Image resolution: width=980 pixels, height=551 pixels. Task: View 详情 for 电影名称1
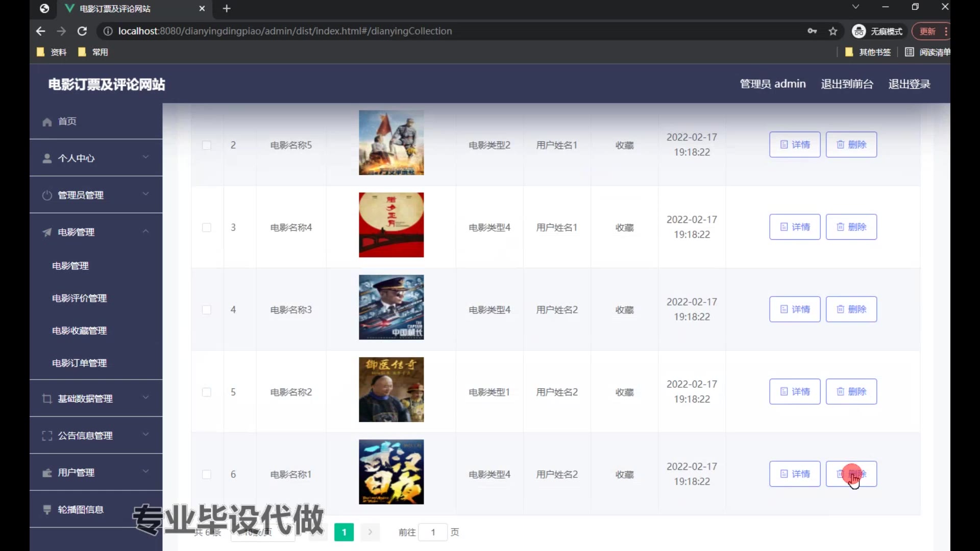795,474
